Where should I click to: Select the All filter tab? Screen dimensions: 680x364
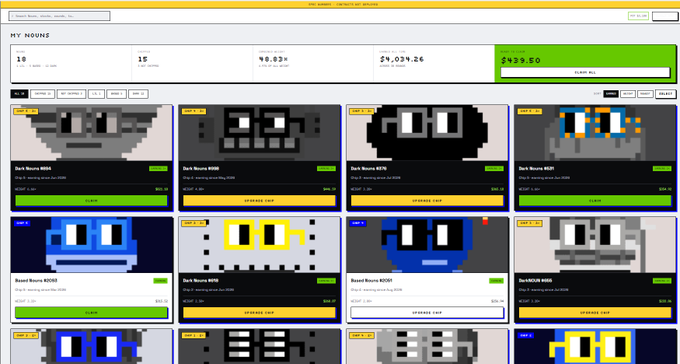(20, 94)
